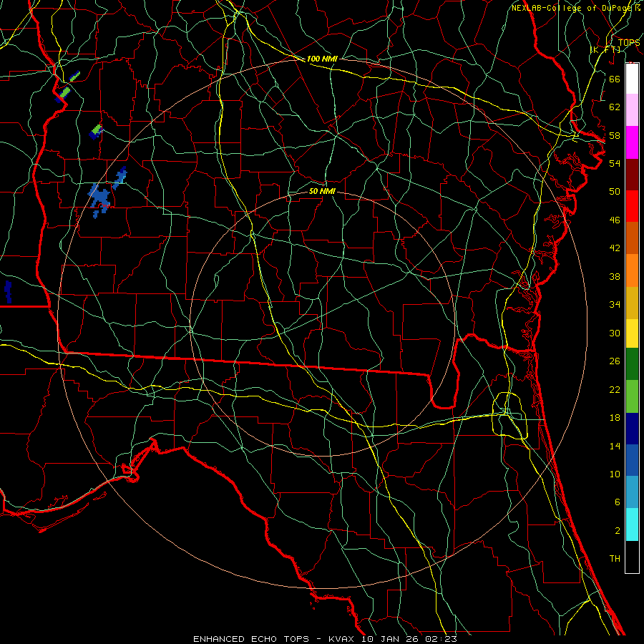Select the light blue legend swatch
The height and width of the screenshot is (644, 644).
[632, 492]
